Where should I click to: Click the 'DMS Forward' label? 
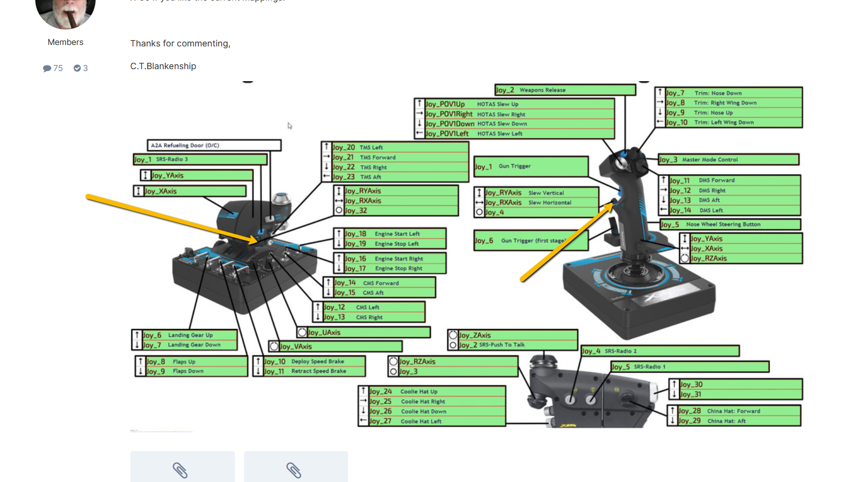click(716, 180)
